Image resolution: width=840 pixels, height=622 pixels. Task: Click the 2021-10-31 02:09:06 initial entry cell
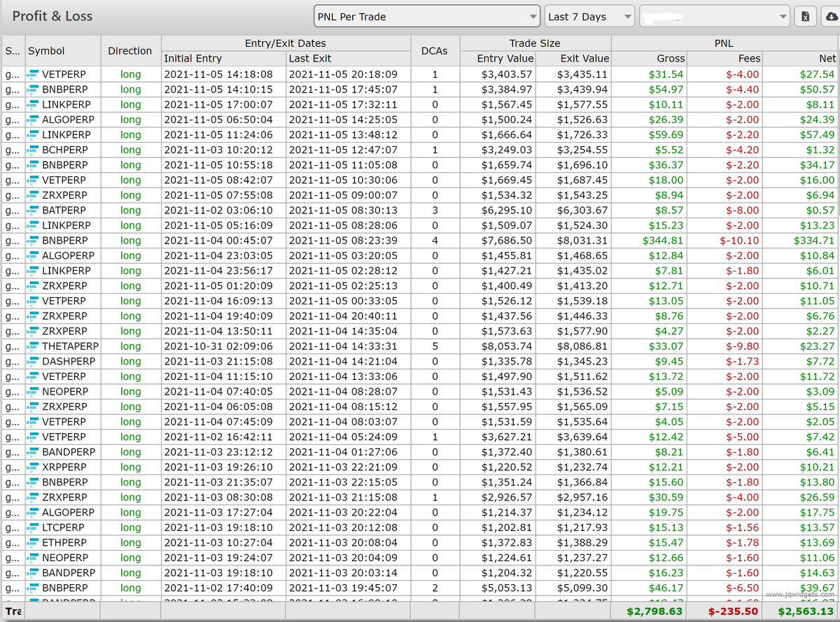click(x=223, y=346)
